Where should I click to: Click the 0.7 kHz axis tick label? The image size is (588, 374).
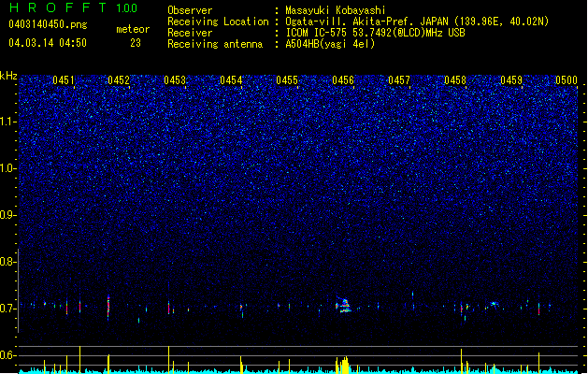(x=7, y=309)
